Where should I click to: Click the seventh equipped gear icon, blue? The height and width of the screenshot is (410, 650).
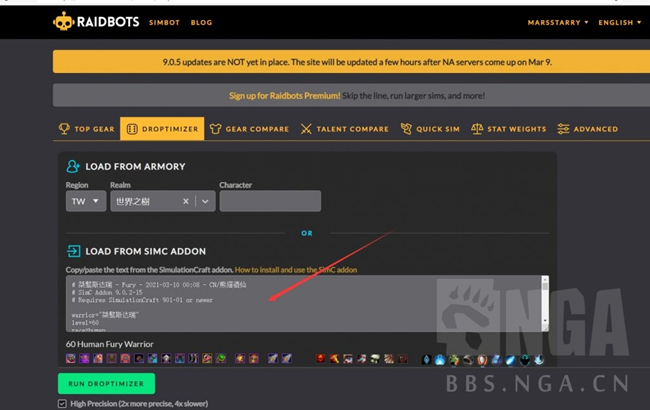coord(153,358)
